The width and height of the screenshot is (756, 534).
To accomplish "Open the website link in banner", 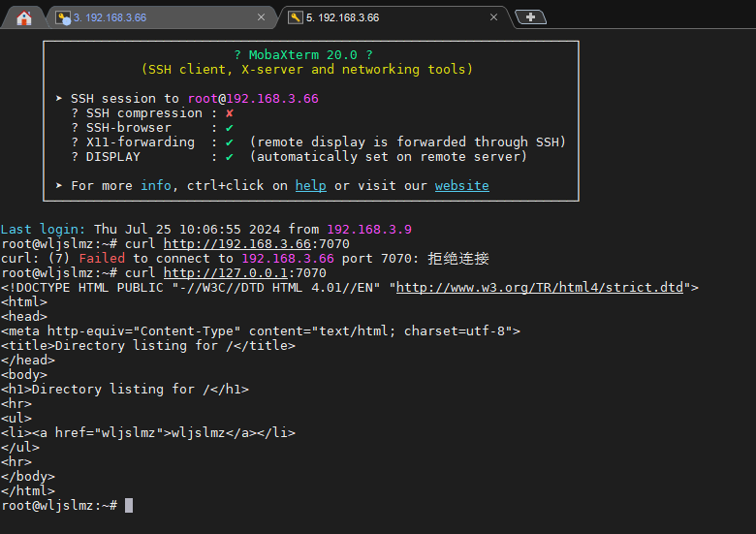I will 462,185.
